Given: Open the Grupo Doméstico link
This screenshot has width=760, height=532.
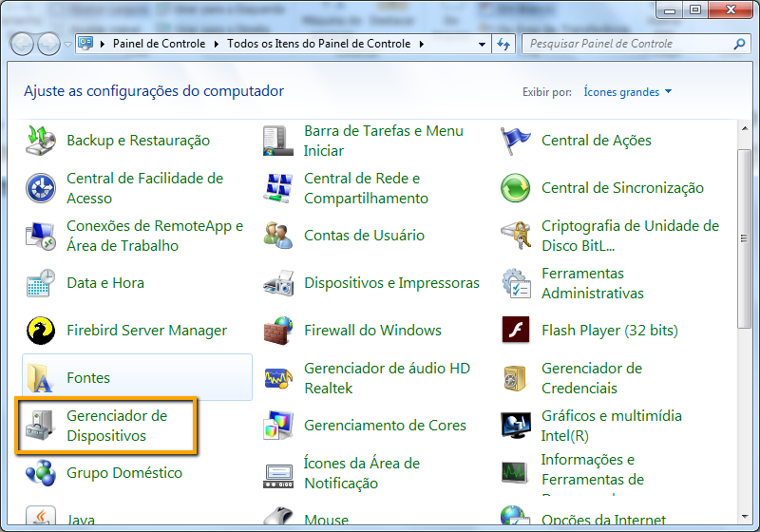Looking at the screenshot, I should [124, 473].
